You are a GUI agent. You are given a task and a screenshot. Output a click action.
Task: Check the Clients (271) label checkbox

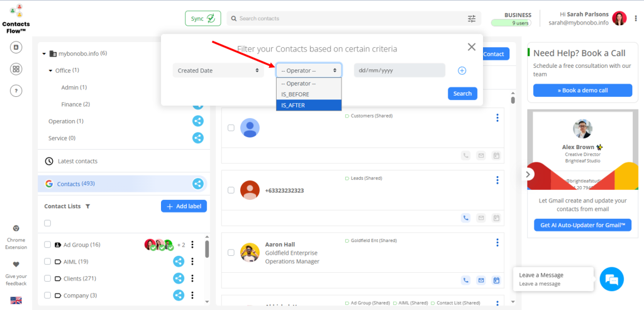[x=47, y=279]
